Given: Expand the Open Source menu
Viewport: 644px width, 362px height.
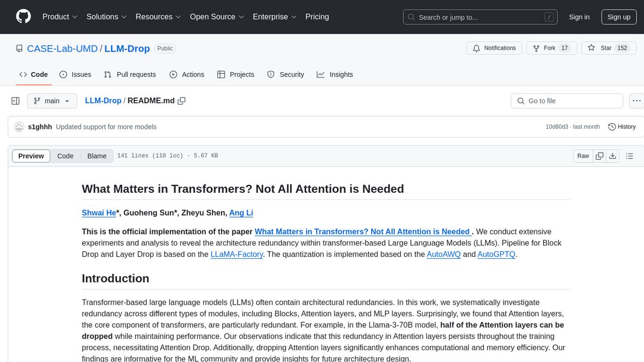Looking at the screenshot, I should coord(217,17).
